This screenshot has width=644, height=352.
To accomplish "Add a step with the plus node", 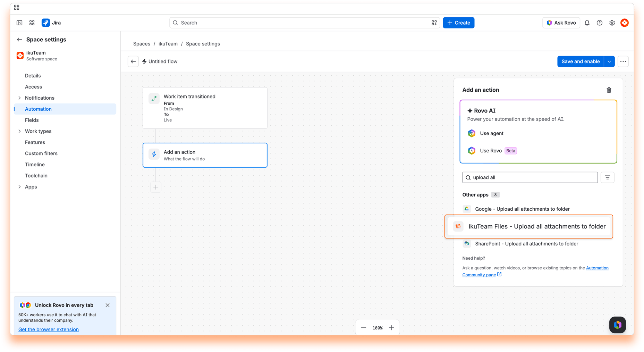I will coord(156,187).
